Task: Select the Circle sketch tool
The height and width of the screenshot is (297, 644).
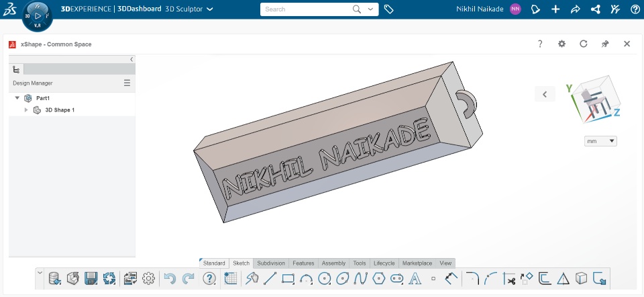Action: coord(325,278)
